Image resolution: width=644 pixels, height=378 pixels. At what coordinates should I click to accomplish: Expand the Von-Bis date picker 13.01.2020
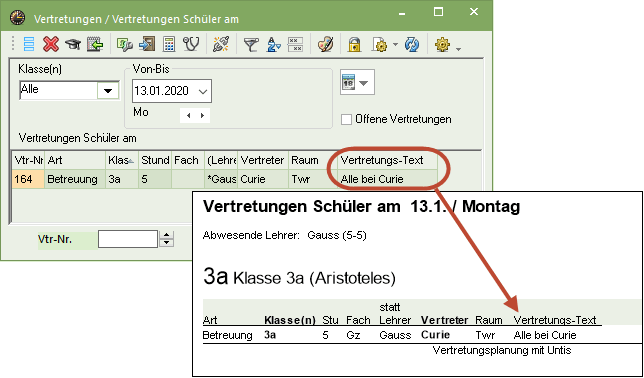[x=202, y=91]
